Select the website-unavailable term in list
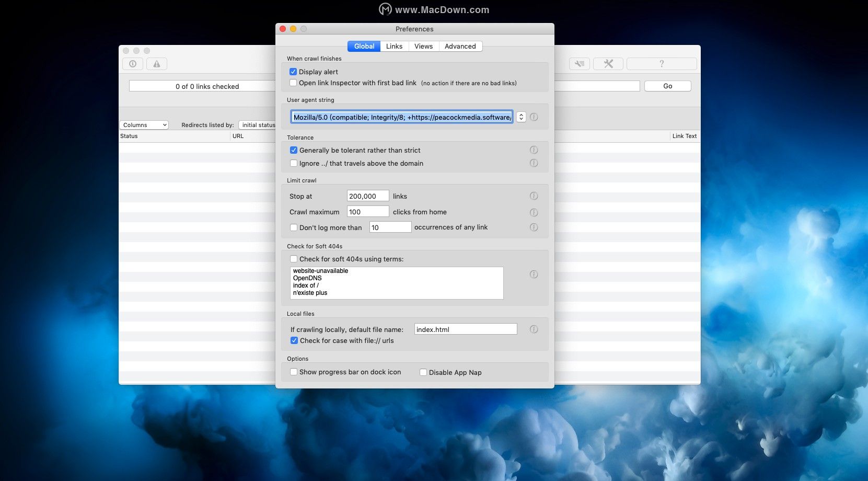 click(x=320, y=271)
